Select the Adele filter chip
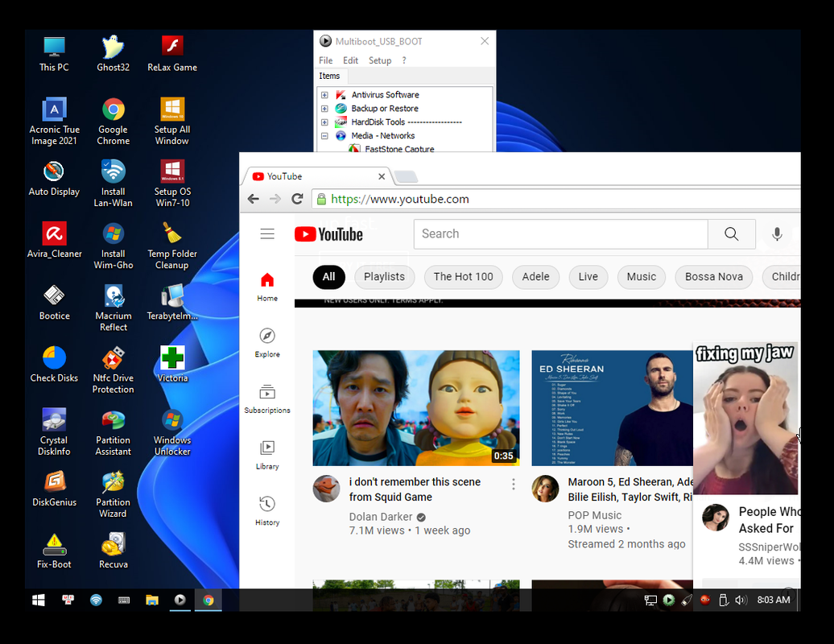 pyautogui.click(x=535, y=277)
